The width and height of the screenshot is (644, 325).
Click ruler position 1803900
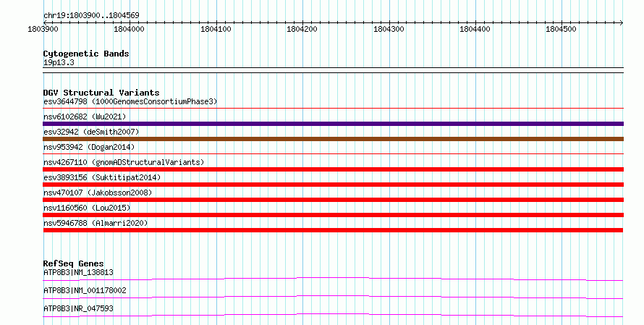(x=43, y=29)
